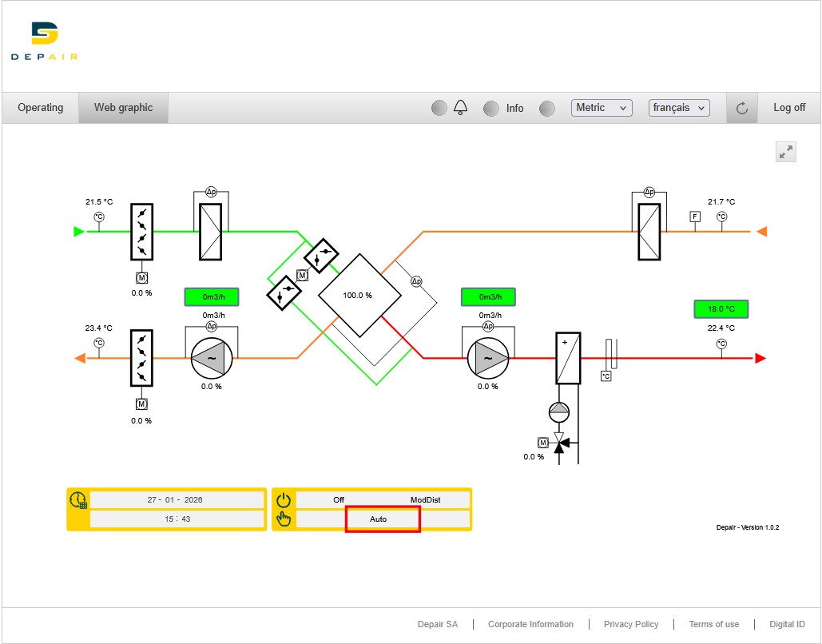
Task: Click the Depair logo
Action: 45,41
